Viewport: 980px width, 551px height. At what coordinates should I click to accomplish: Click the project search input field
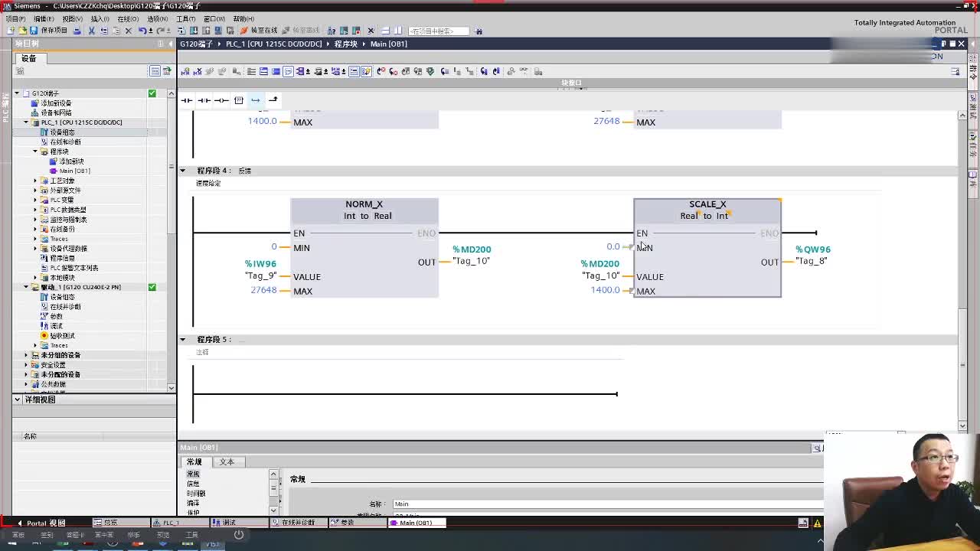pos(439,31)
